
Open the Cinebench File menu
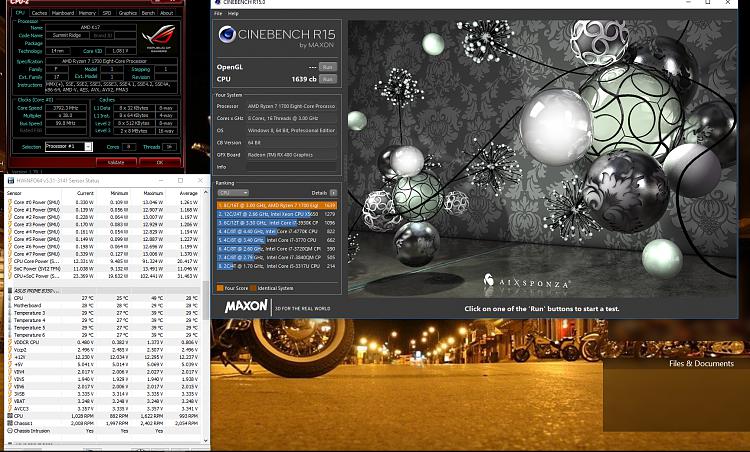[x=218, y=13]
